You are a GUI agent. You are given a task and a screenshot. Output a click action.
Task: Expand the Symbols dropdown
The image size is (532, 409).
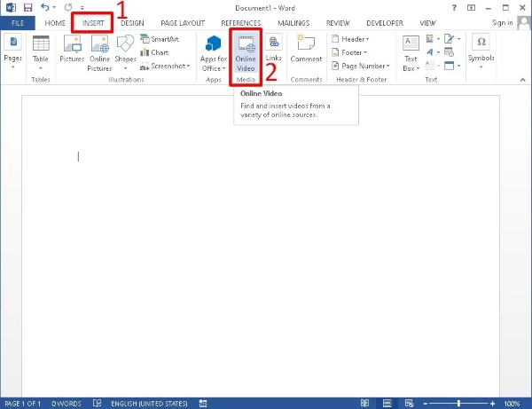481,51
